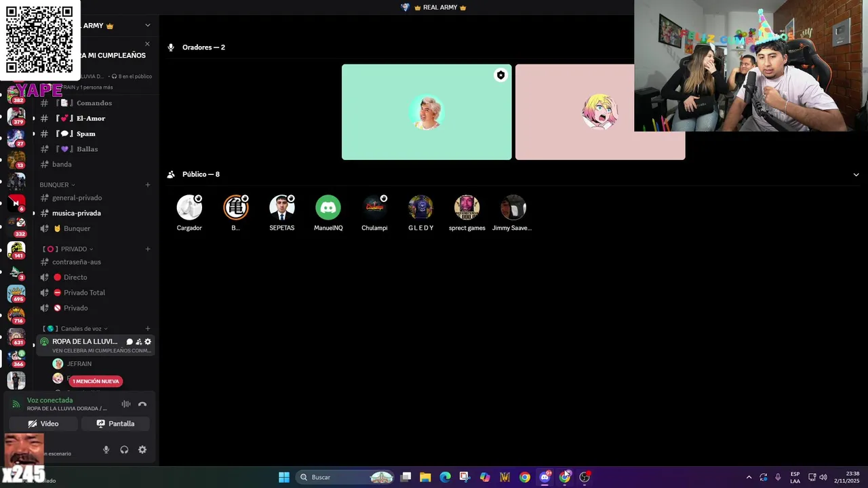Open the banda text channel

95,164
